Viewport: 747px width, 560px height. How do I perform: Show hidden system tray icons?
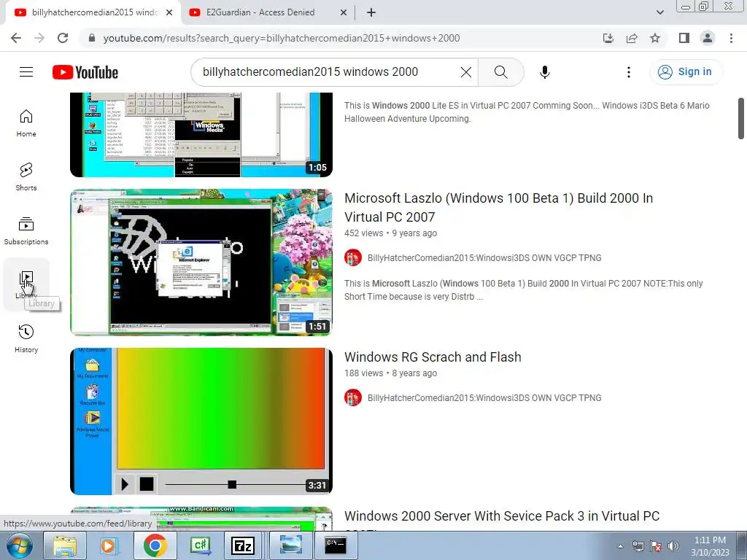(x=620, y=546)
